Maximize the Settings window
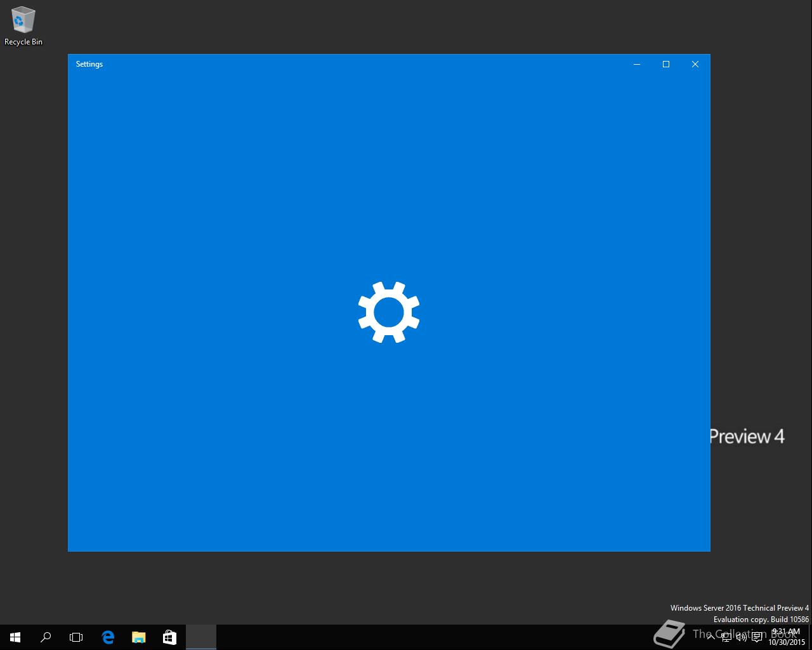The width and height of the screenshot is (812, 650). pyautogui.click(x=666, y=64)
